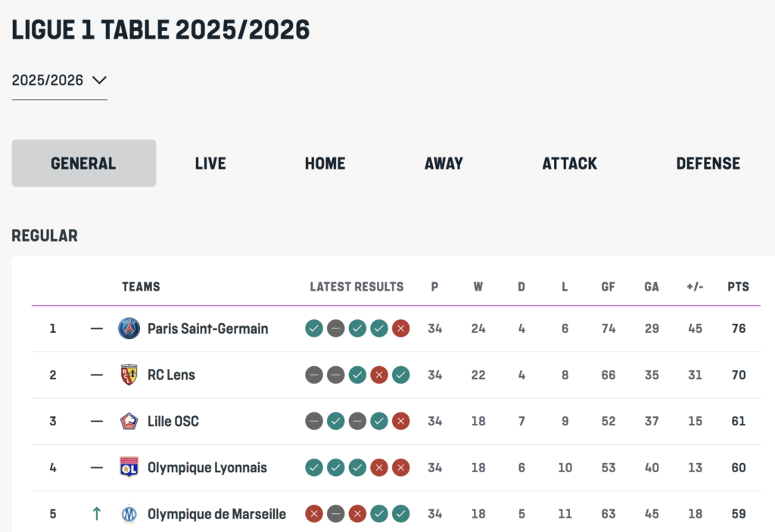Open the AWAY standings tab
This screenshot has width=775, height=532.
click(444, 163)
